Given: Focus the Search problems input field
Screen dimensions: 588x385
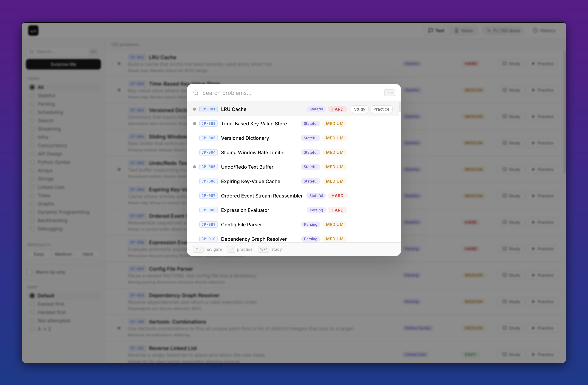Looking at the screenshot, I should click(284, 93).
